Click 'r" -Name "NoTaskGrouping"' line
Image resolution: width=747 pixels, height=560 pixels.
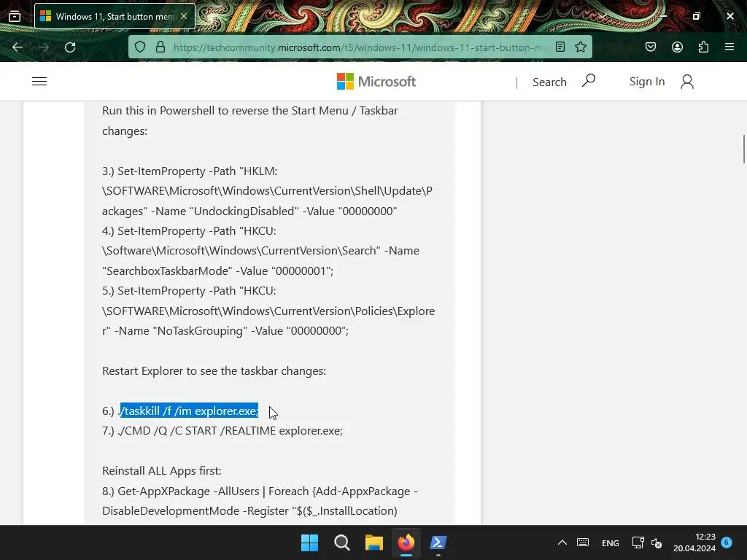[x=225, y=330]
